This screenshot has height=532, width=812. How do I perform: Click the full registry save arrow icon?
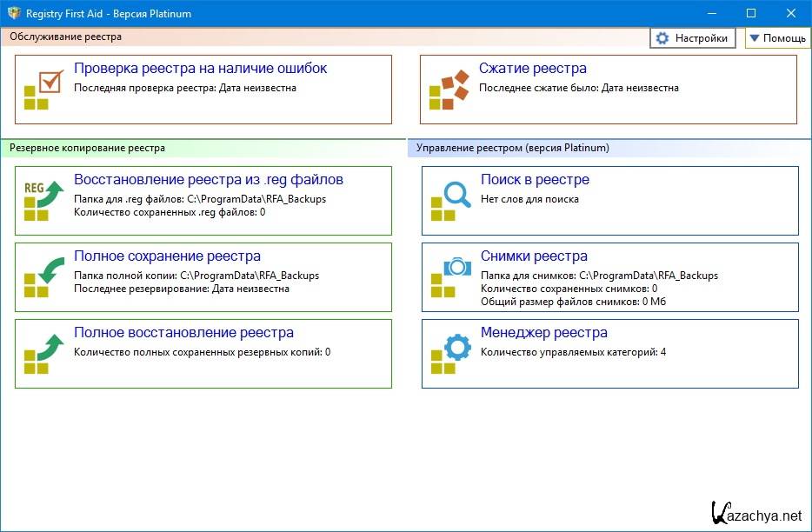coord(43,277)
